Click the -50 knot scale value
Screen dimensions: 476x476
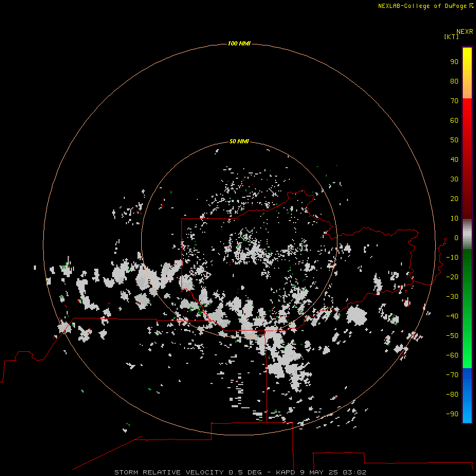pos(452,336)
